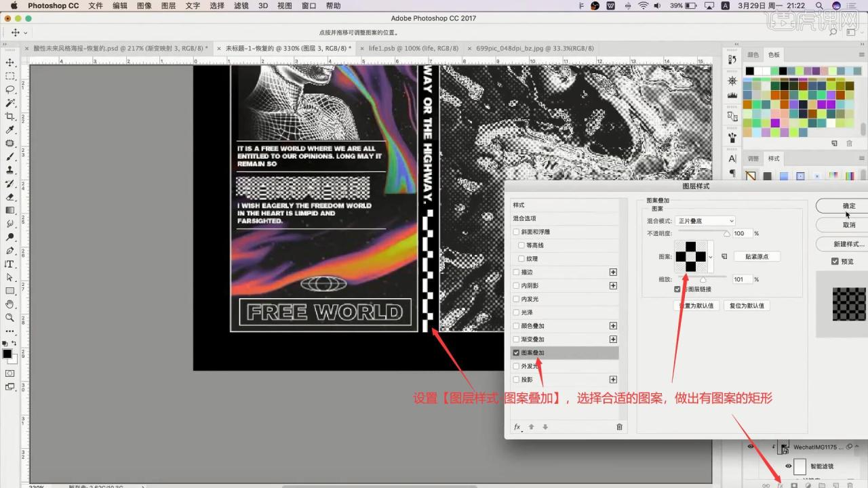The width and height of the screenshot is (868, 488).
Task: Click the 复位为默认值 button
Action: 746,306
